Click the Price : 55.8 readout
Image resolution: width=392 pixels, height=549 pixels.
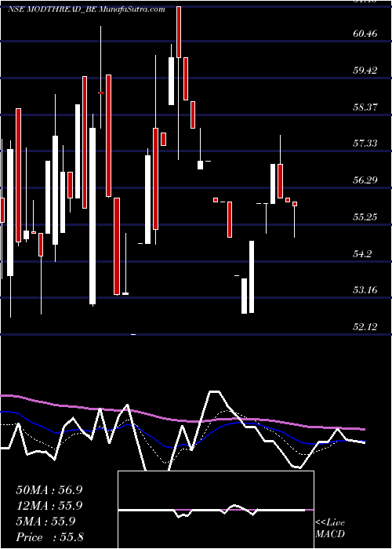49,537
